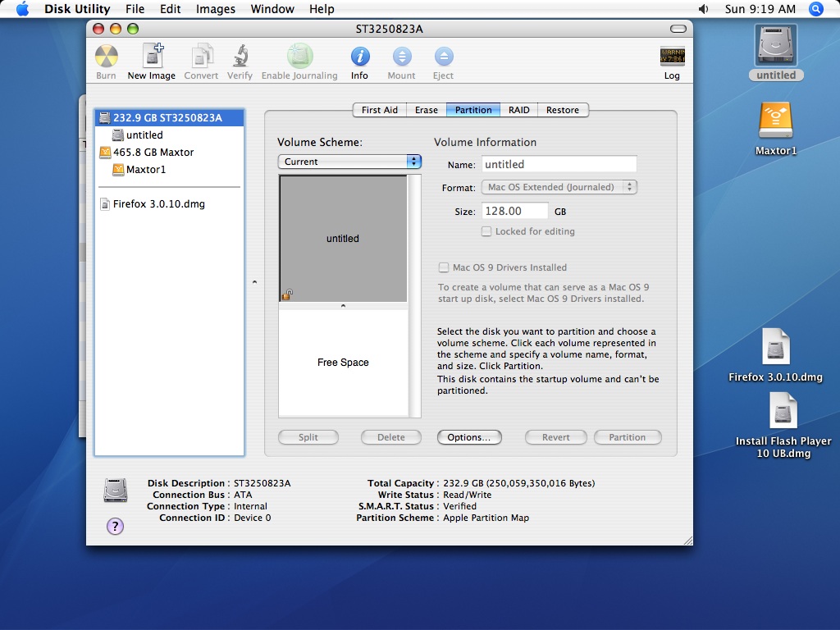Click the Burn toolbar icon

pyautogui.click(x=106, y=57)
